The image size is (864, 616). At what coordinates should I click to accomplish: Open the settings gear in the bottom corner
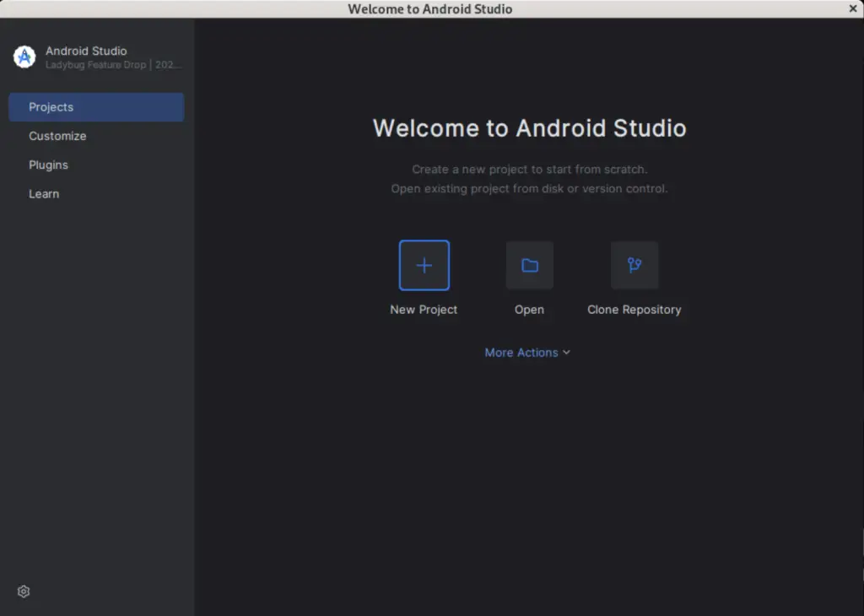(23, 592)
